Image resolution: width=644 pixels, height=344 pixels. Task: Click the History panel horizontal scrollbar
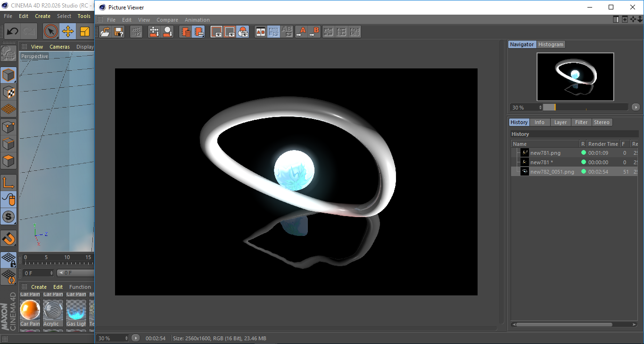point(563,325)
